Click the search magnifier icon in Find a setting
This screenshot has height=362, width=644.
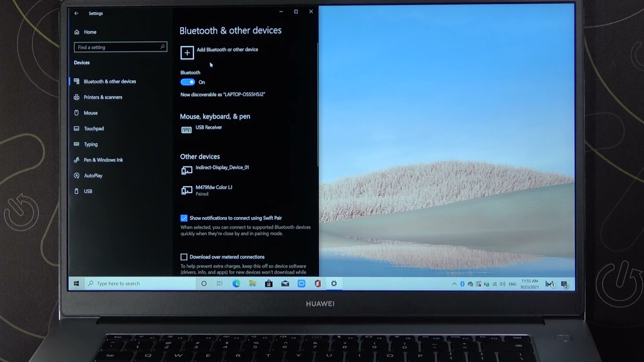coord(163,47)
